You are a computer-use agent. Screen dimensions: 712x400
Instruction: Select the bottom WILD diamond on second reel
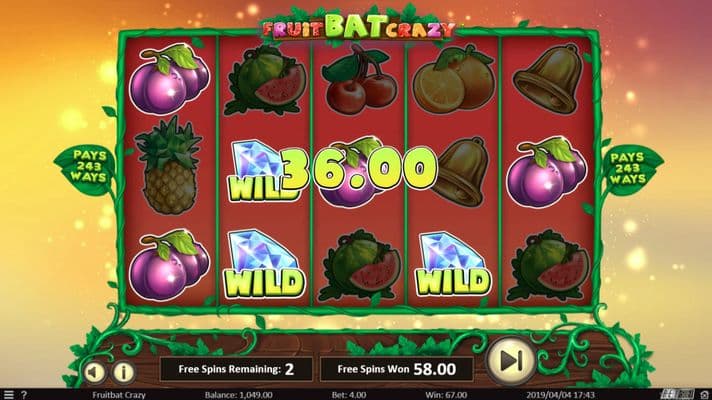264,265
